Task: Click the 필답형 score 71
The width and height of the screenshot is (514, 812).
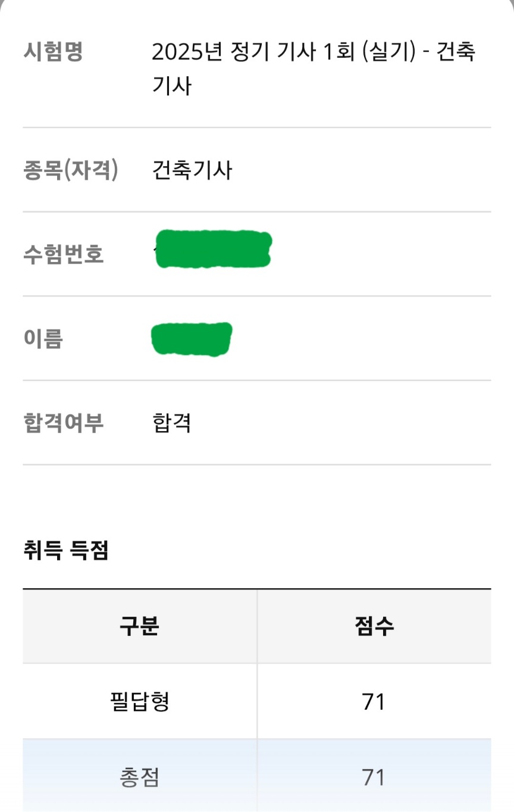Action: click(374, 702)
